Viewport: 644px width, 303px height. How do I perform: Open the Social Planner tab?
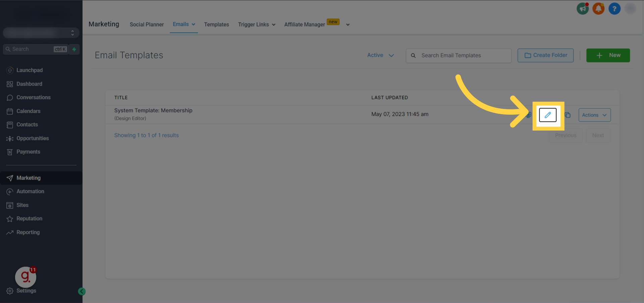tap(147, 24)
